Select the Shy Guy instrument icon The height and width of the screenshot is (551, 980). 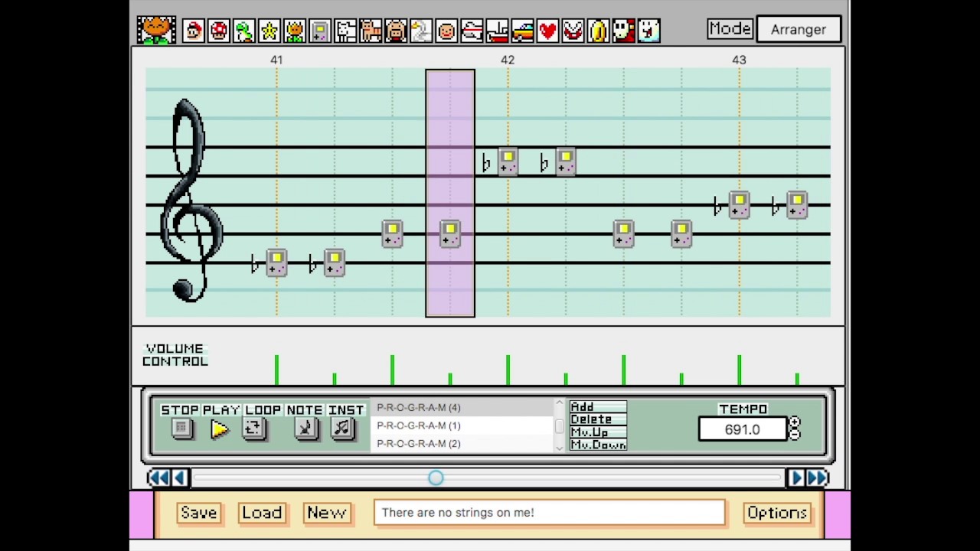(623, 31)
